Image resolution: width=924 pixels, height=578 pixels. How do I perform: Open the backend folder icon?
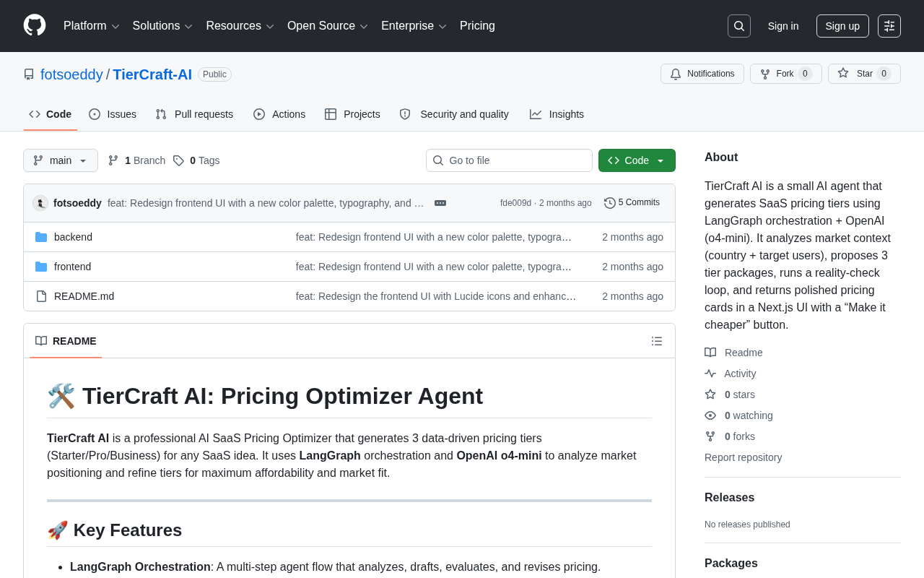click(x=41, y=237)
